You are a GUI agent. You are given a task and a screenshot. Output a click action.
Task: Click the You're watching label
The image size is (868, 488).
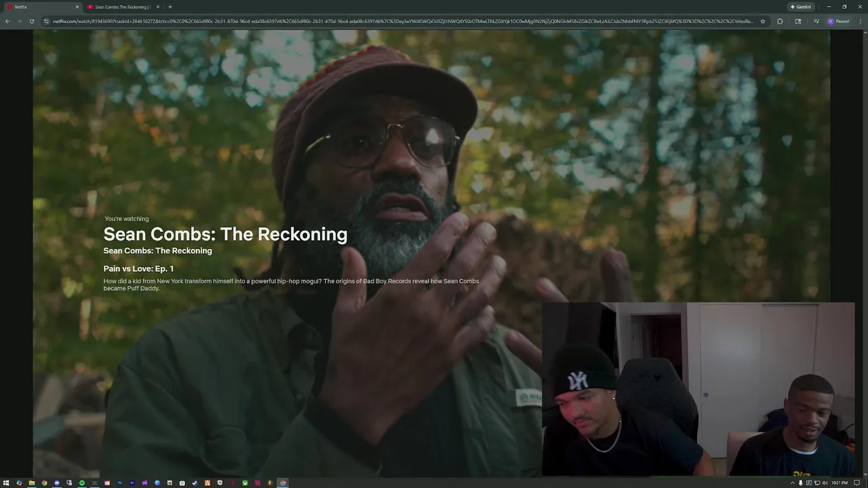coord(127,219)
